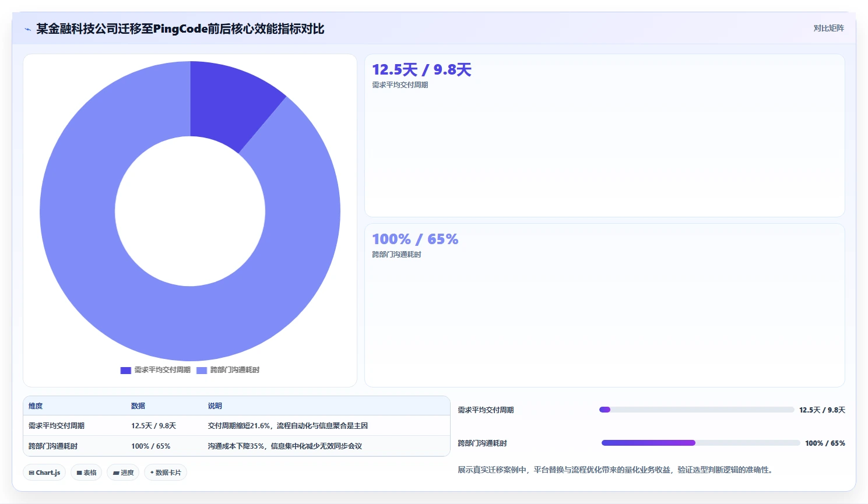Toggle the 跨部门沟通耗时 legend swatch
Image resolution: width=868 pixels, height=504 pixels.
point(202,371)
